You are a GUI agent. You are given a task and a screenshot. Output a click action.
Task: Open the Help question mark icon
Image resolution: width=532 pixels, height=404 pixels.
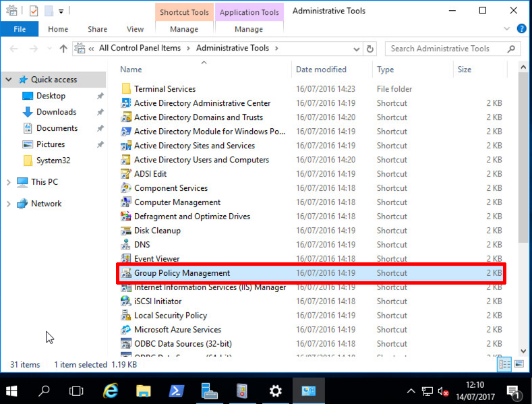(521, 29)
